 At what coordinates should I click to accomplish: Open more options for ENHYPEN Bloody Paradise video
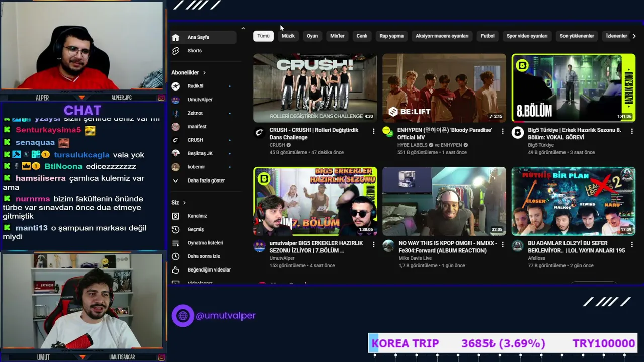tap(502, 131)
